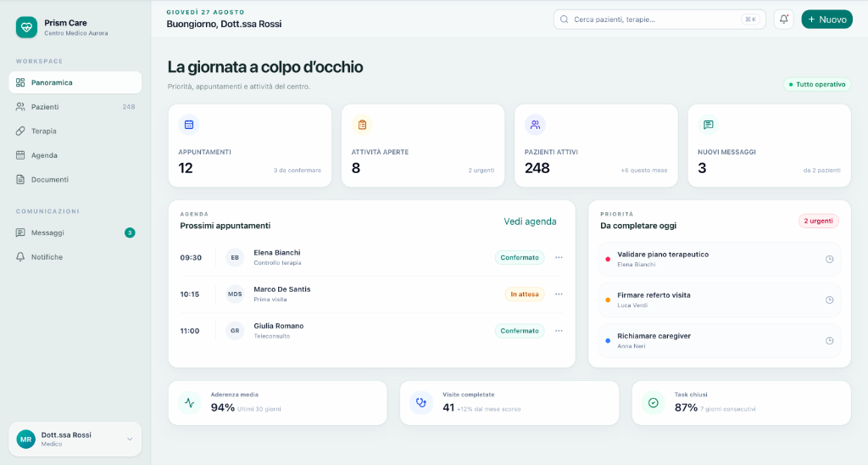Click the 'Buongiorno, Dott.ssa Rossi' greeting
This screenshot has height=465, width=868.
[224, 24]
